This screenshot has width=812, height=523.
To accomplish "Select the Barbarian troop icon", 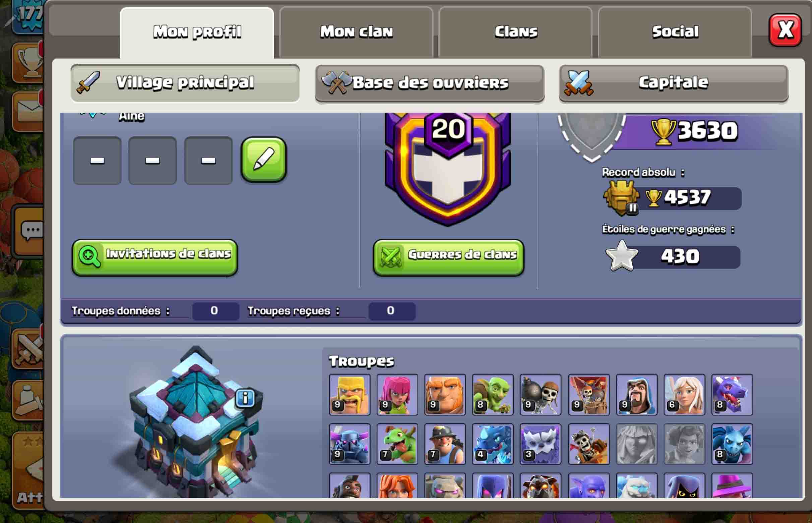I will click(x=349, y=395).
